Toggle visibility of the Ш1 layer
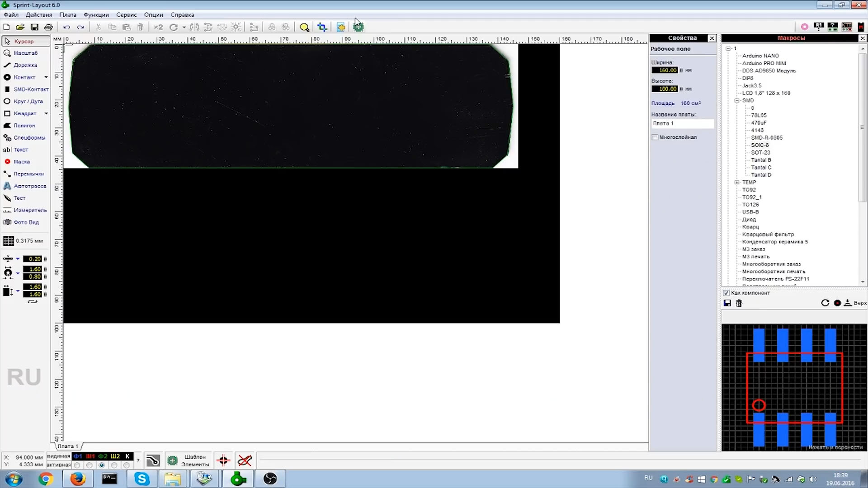The height and width of the screenshot is (488, 868). 90,456
